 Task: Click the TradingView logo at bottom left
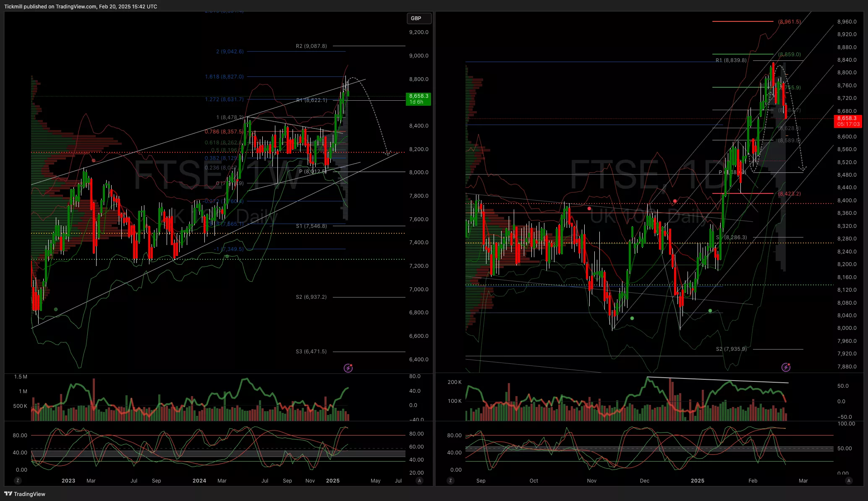25,494
